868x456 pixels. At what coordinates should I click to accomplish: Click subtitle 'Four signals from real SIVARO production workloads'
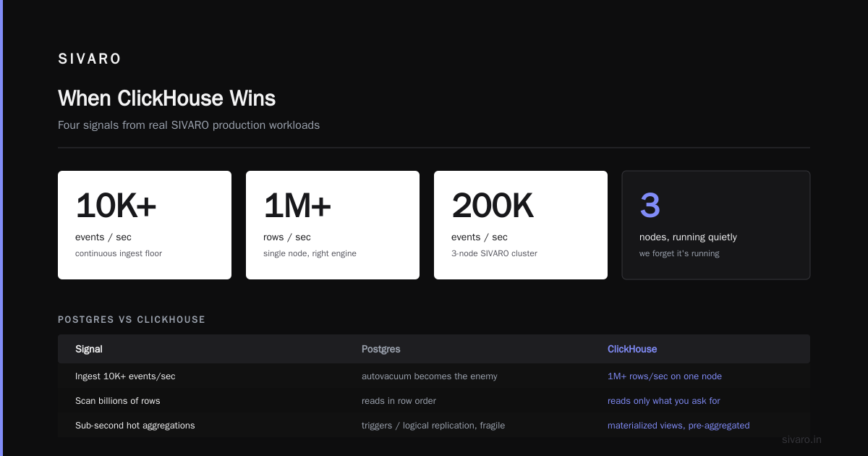coord(189,125)
